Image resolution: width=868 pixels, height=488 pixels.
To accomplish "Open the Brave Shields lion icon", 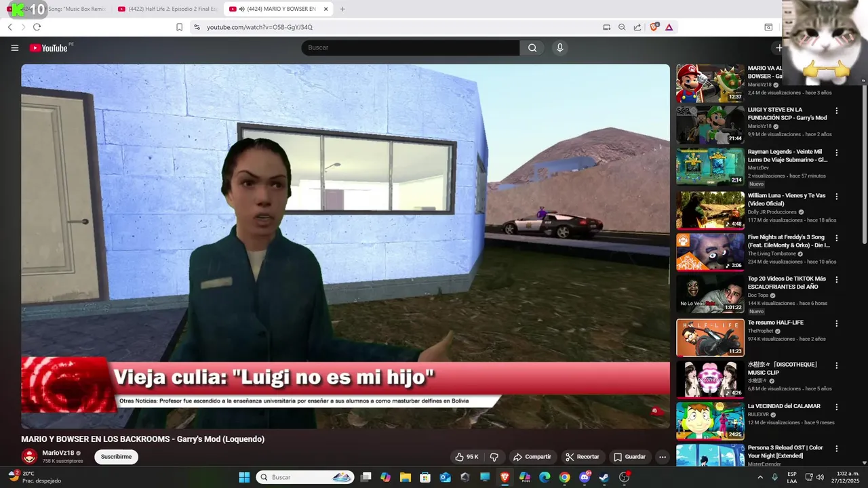I will 654,27.
